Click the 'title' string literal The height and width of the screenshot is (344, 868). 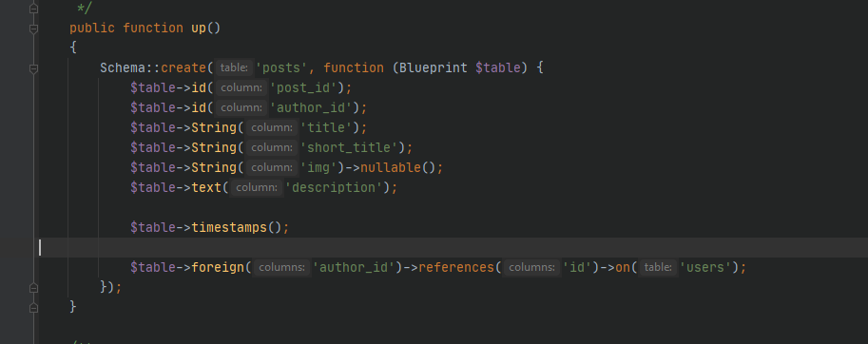[x=326, y=127]
